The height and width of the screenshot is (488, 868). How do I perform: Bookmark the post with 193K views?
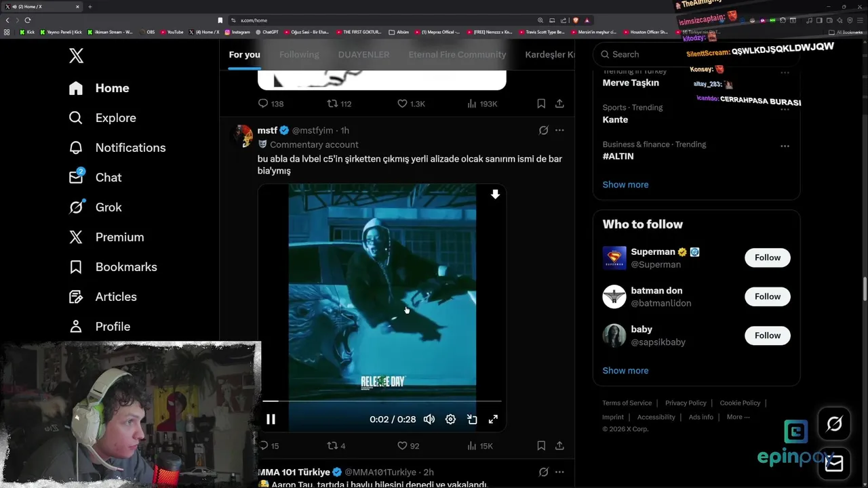click(x=541, y=104)
